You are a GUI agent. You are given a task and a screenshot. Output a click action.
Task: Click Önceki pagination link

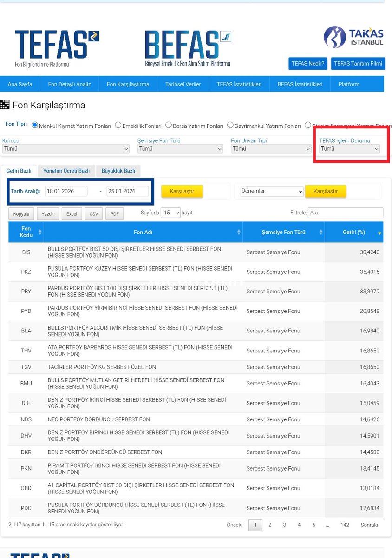(x=235, y=525)
